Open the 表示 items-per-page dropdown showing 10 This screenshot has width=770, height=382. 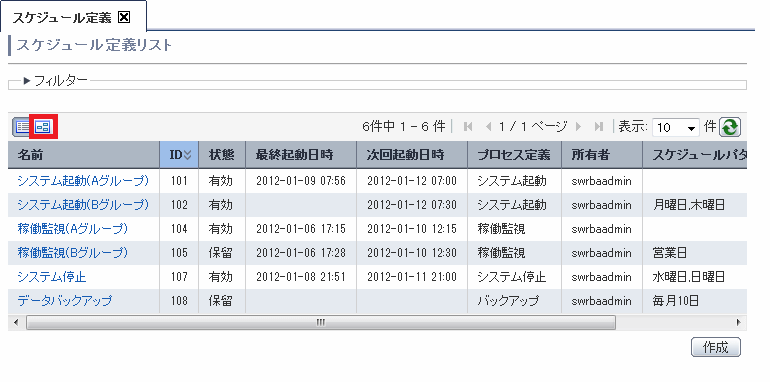click(x=676, y=128)
